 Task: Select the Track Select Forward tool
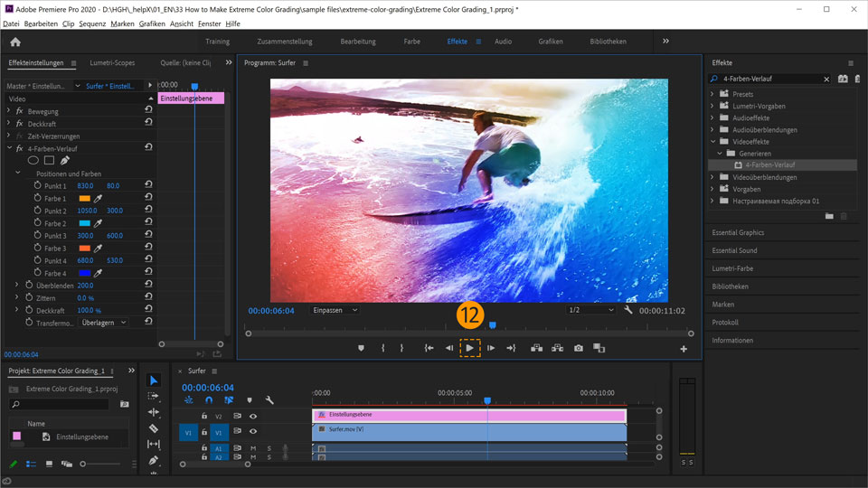coord(154,396)
